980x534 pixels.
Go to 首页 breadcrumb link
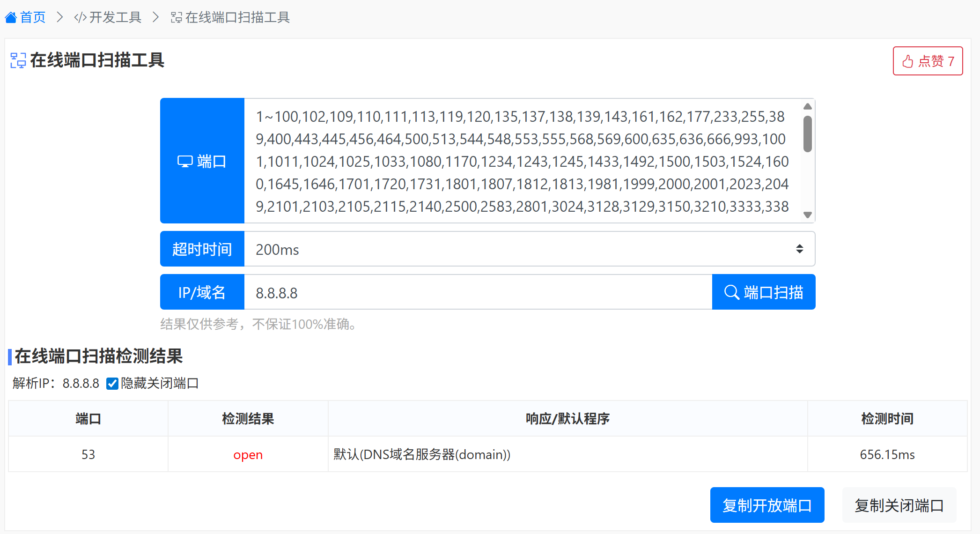[x=33, y=18]
